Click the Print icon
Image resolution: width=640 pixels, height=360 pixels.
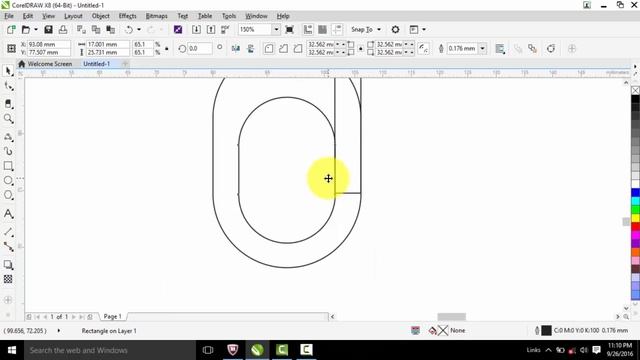(x=63, y=29)
